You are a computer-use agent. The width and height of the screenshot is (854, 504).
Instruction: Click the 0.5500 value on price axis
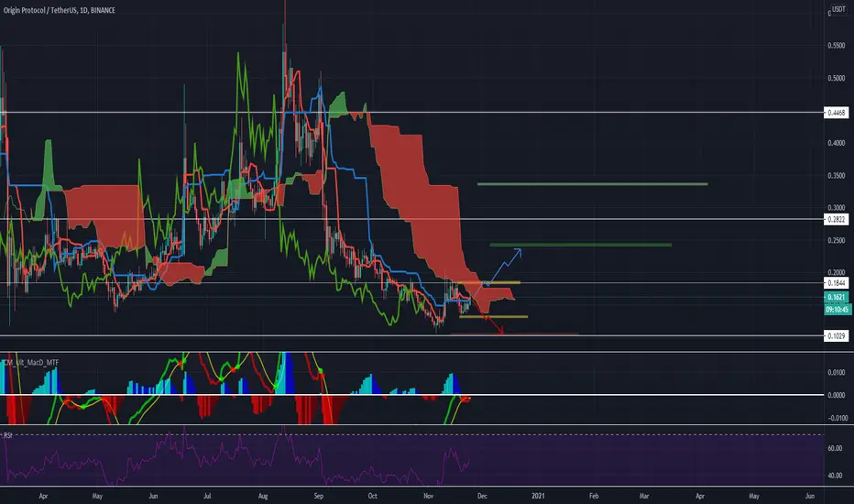[836, 46]
